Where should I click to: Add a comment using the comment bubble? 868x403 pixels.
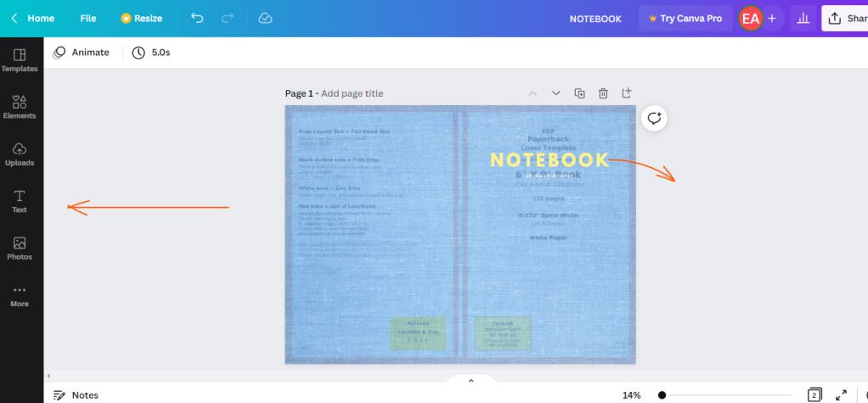pyautogui.click(x=653, y=119)
